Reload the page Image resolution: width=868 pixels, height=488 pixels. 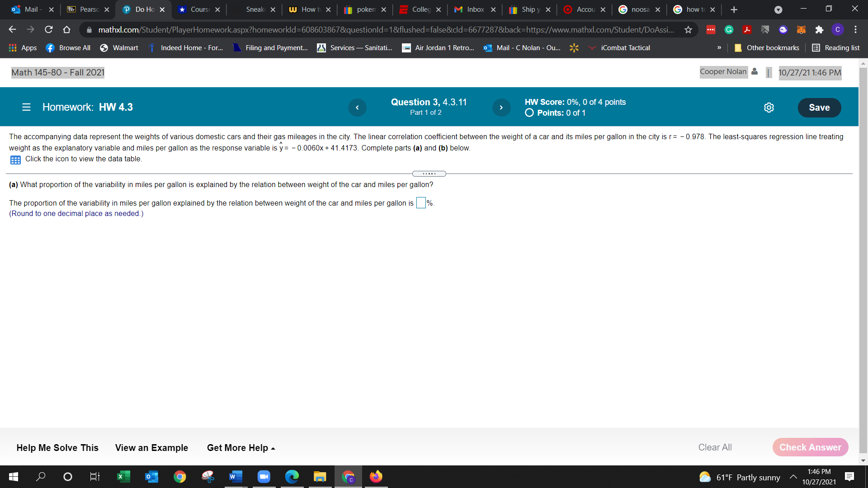click(x=49, y=30)
